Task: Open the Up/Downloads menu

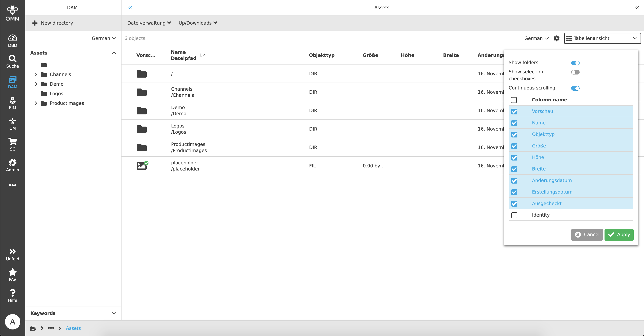Action: click(x=197, y=23)
